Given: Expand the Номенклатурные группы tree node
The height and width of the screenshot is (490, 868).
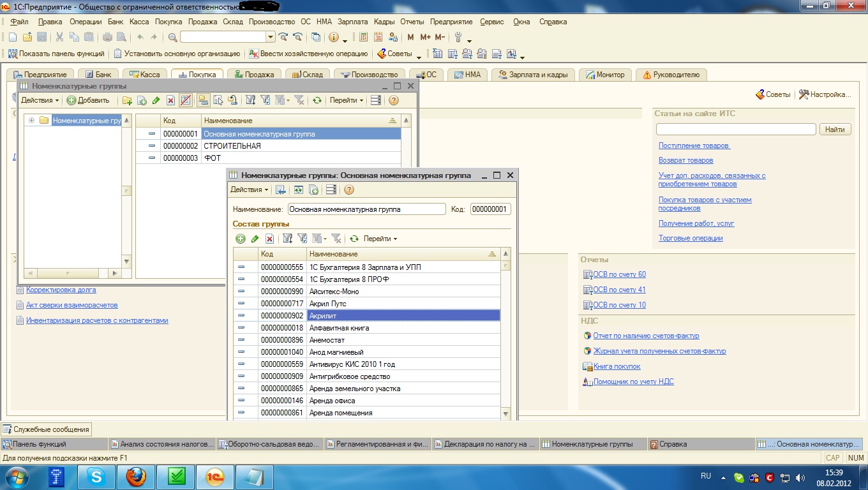Looking at the screenshot, I should pyautogui.click(x=32, y=120).
